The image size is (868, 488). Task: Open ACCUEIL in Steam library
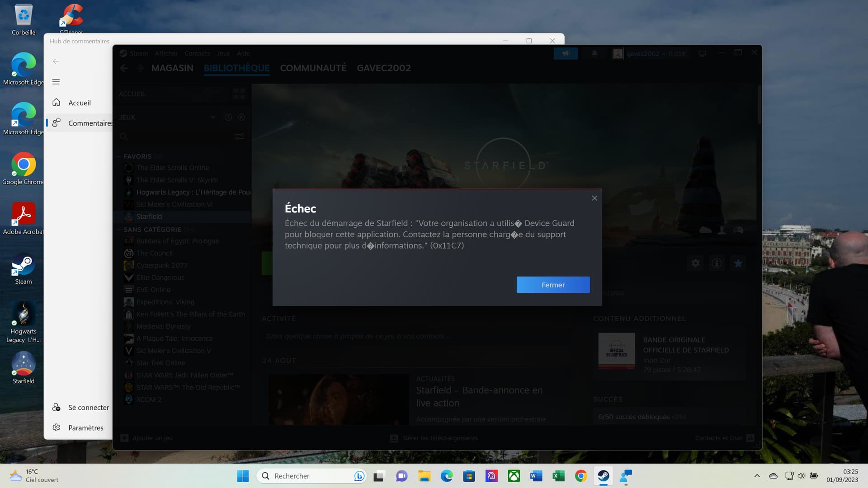[132, 94]
